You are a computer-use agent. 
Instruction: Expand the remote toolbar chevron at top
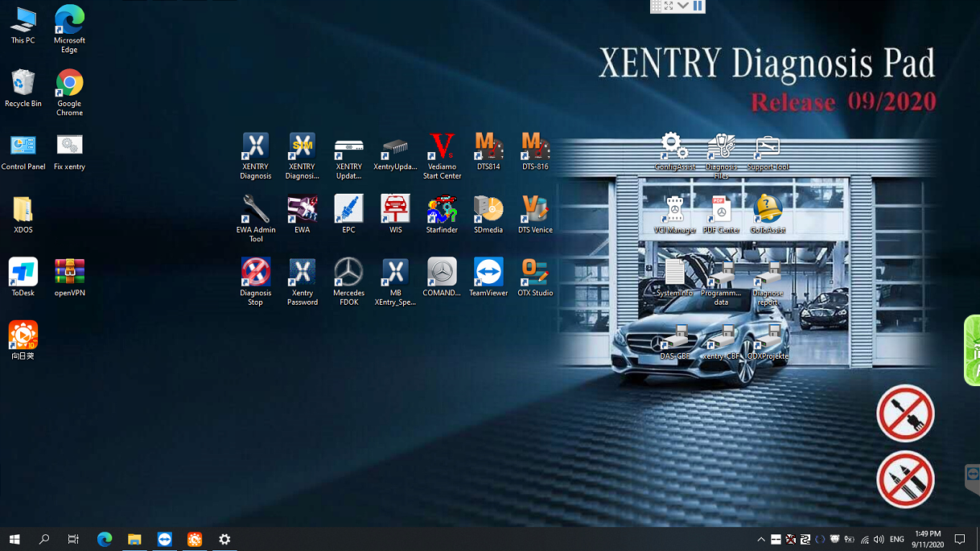tap(683, 6)
